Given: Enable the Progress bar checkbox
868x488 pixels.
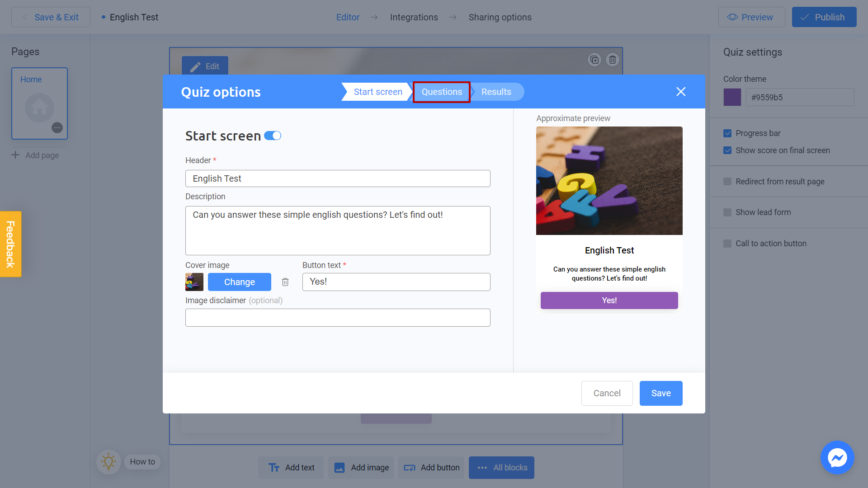Looking at the screenshot, I should [727, 133].
